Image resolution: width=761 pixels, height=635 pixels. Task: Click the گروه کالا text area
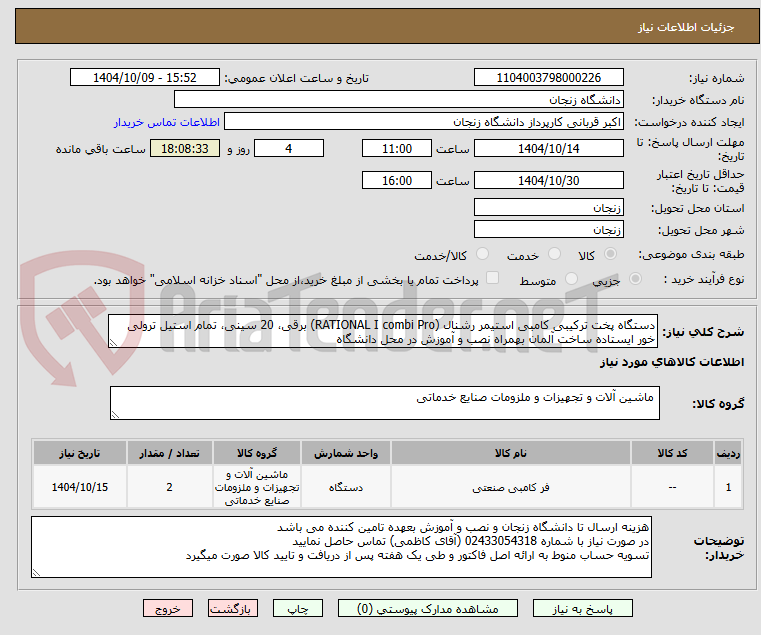point(384,403)
